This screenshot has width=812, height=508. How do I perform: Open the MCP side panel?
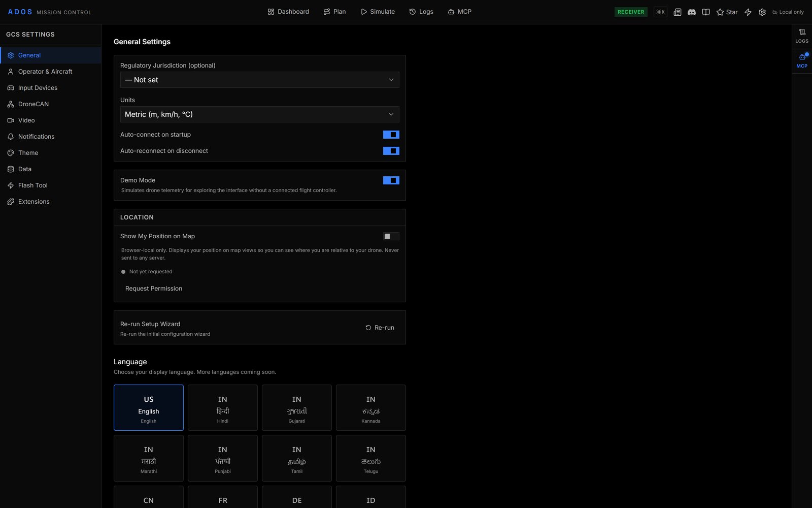(x=802, y=61)
